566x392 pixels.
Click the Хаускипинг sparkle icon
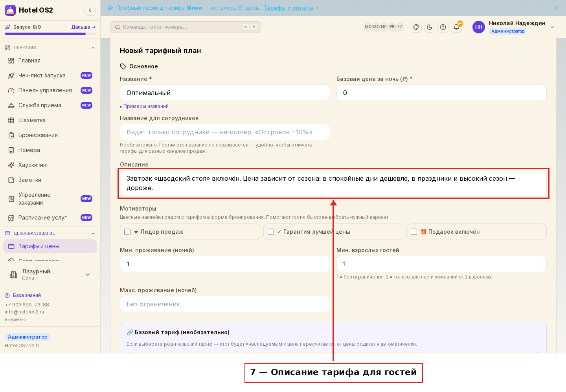click(11, 165)
